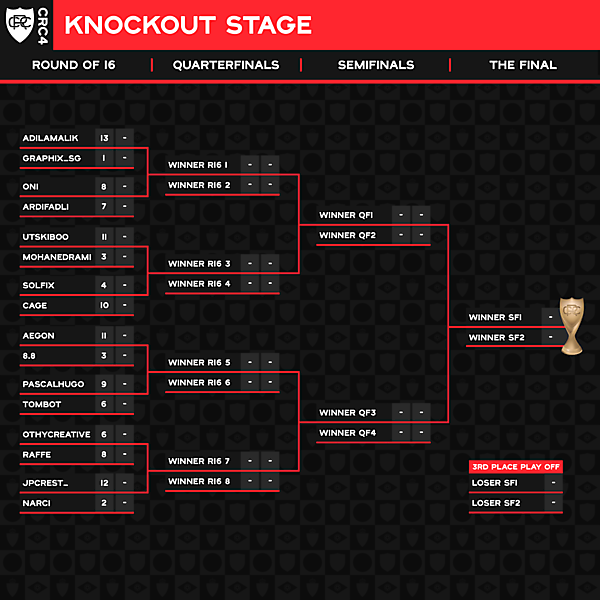Go to The Final header

tap(523, 65)
